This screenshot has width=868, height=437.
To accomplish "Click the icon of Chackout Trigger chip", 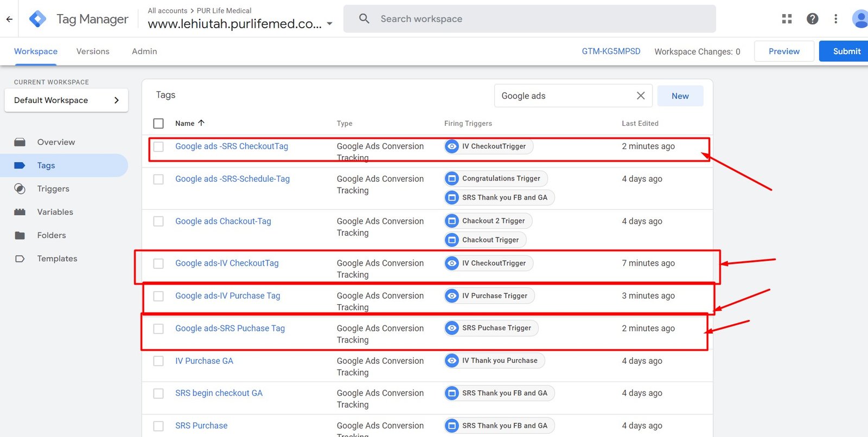I will point(452,240).
